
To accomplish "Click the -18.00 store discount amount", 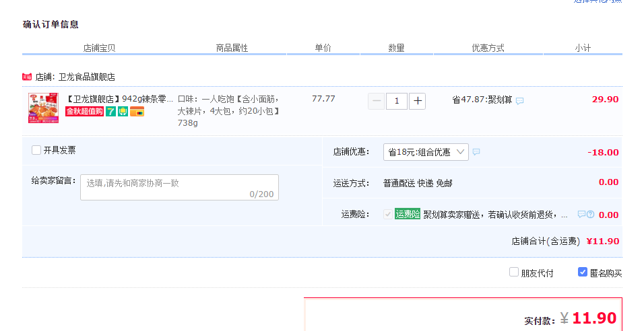I will 603,152.
